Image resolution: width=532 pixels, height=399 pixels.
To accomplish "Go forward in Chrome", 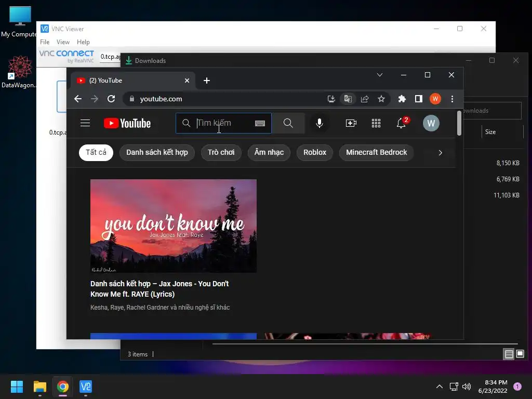I will [95, 99].
